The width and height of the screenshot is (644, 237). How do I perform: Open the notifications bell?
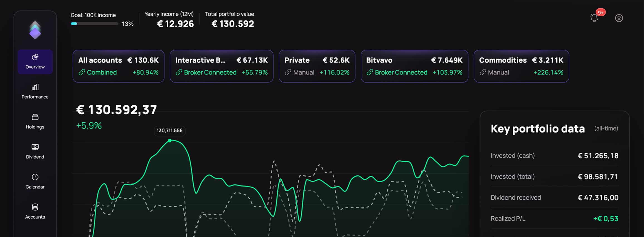click(594, 18)
